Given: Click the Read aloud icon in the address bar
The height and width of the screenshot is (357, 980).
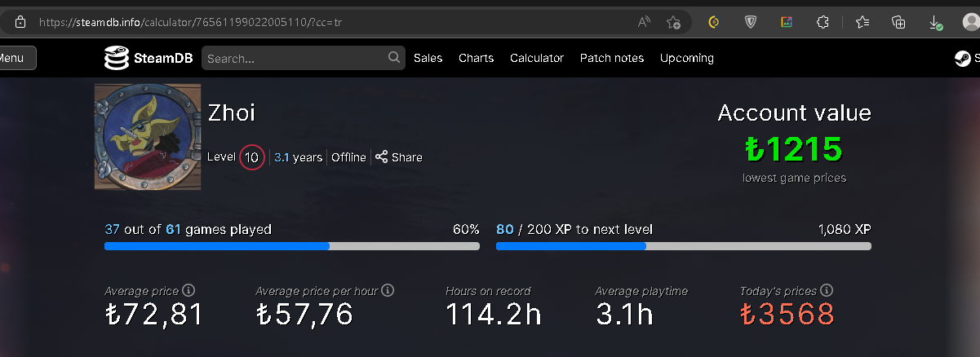Looking at the screenshot, I should 644,22.
